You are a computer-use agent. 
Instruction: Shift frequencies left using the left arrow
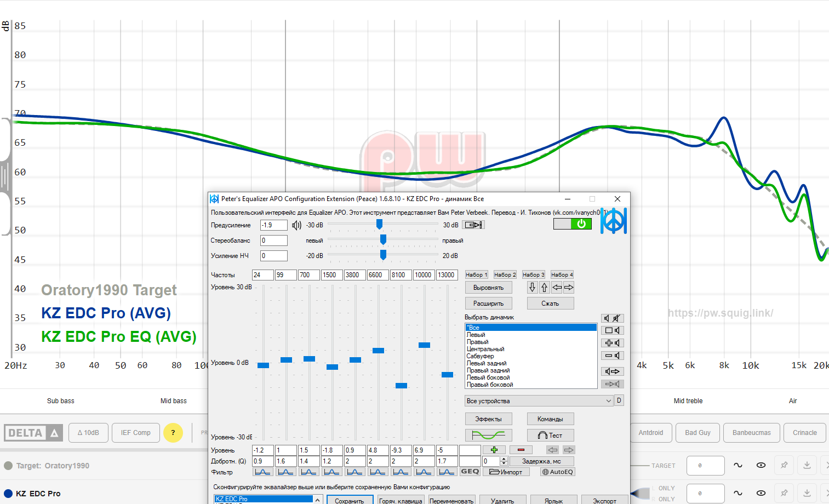coord(557,287)
